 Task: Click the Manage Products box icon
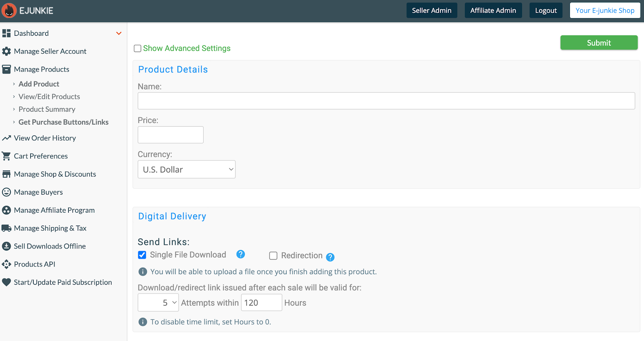click(x=6, y=70)
